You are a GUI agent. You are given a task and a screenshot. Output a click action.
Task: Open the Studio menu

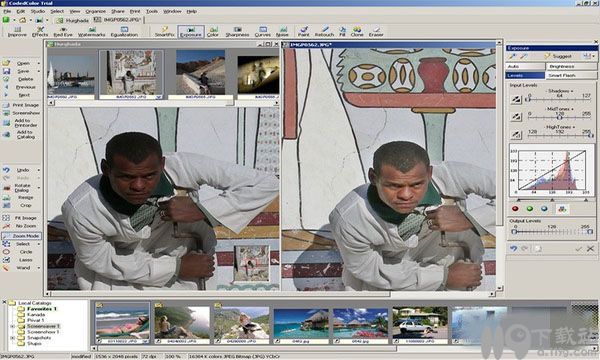coord(38,11)
